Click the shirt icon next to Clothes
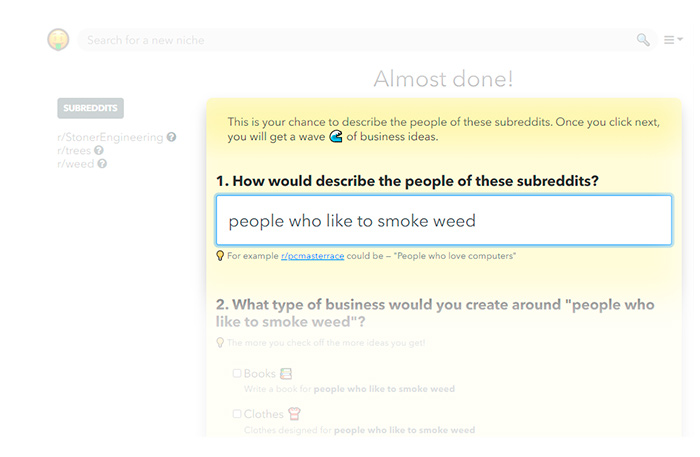700x457 pixels. pyautogui.click(x=294, y=414)
